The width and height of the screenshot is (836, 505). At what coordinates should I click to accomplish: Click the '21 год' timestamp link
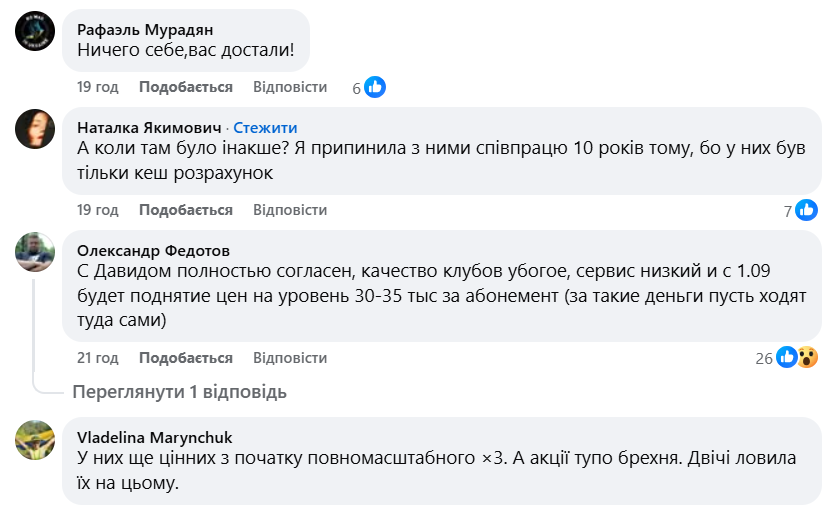(x=98, y=358)
